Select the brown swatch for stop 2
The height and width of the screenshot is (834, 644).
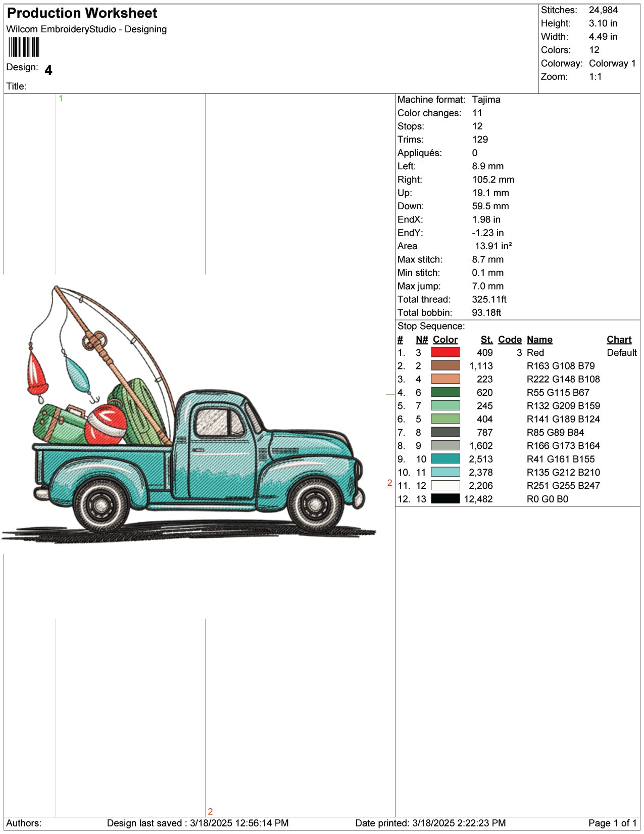pyautogui.click(x=445, y=366)
